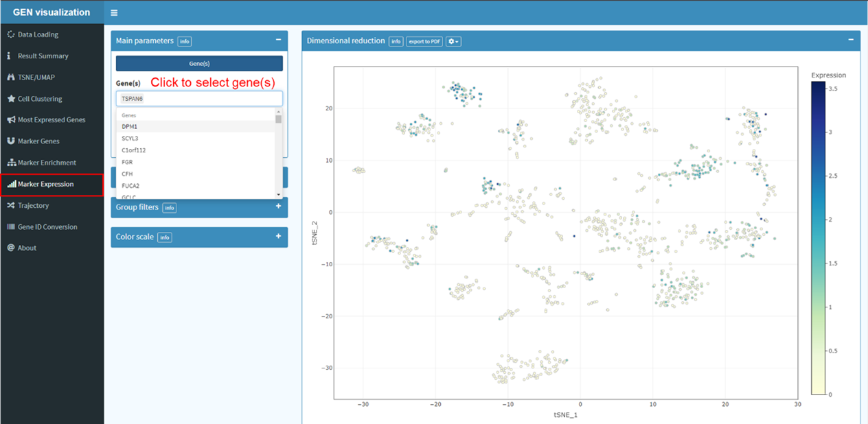Expand the Color scale panel
This screenshot has height=424, width=868.
click(x=278, y=237)
